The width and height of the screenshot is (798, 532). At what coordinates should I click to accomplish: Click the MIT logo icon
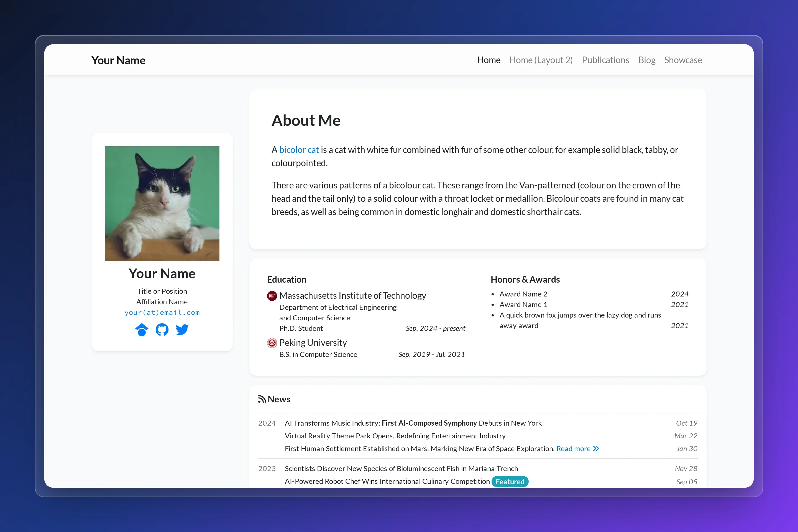click(x=272, y=296)
